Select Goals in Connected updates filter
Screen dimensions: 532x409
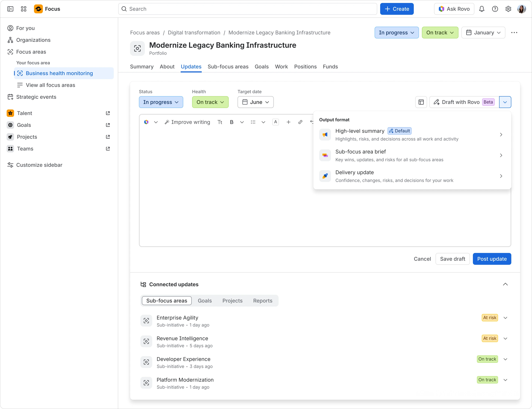204,301
